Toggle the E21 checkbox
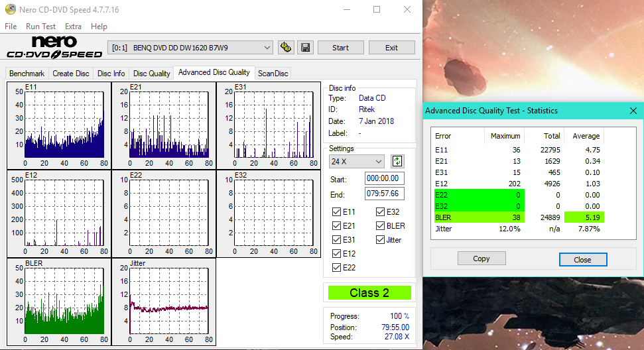644x350 pixels. [336, 225]
